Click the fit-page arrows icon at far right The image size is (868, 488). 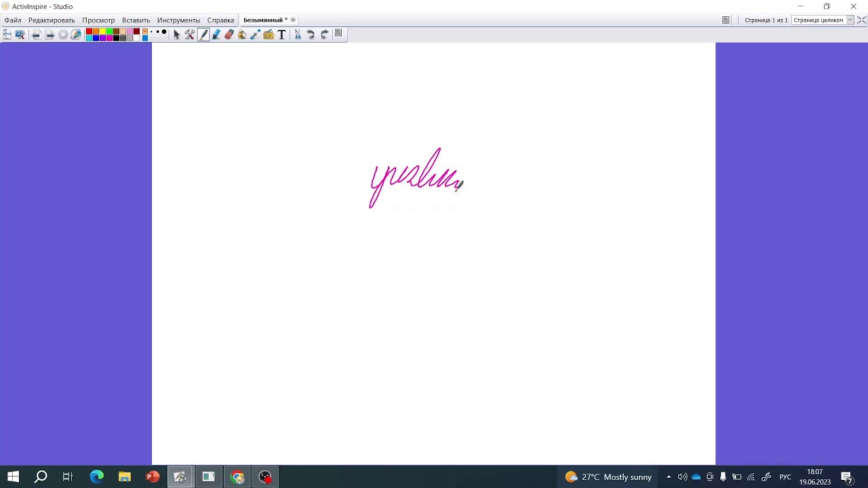(x=862, y=20)
